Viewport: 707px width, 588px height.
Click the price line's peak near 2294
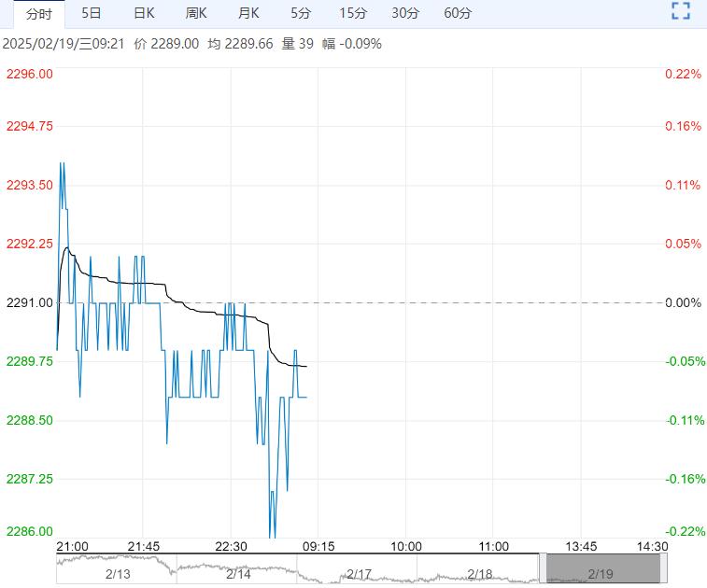coord(62,163)
